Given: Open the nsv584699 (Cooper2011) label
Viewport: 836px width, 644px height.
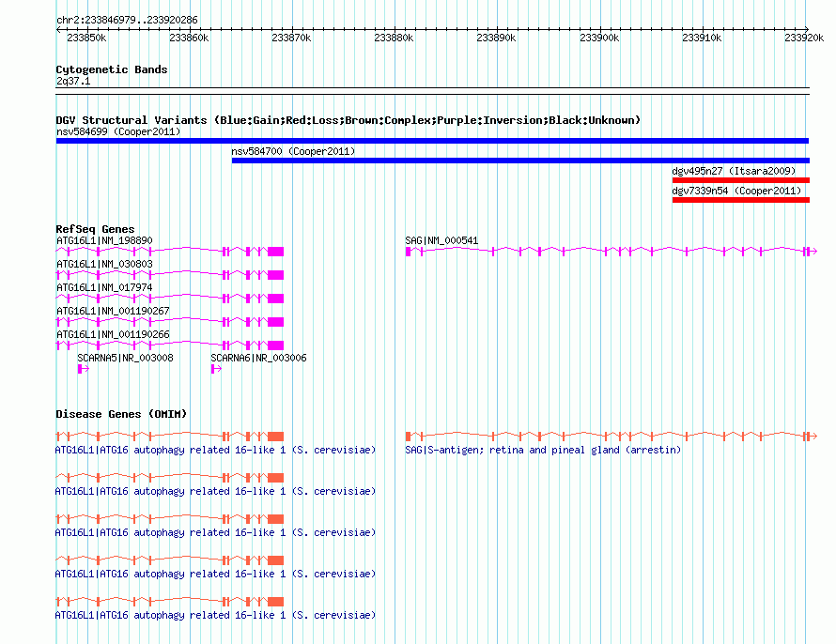Looking at the screenshot, I should click(118, 131).
